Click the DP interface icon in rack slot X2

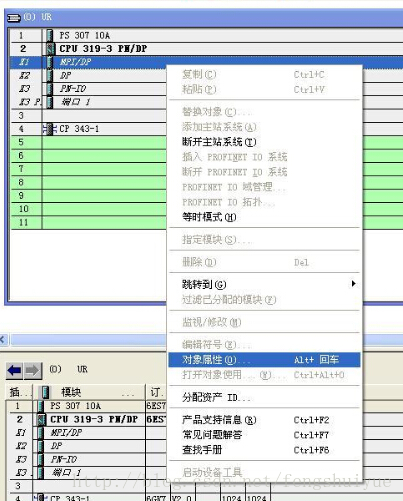50,75
